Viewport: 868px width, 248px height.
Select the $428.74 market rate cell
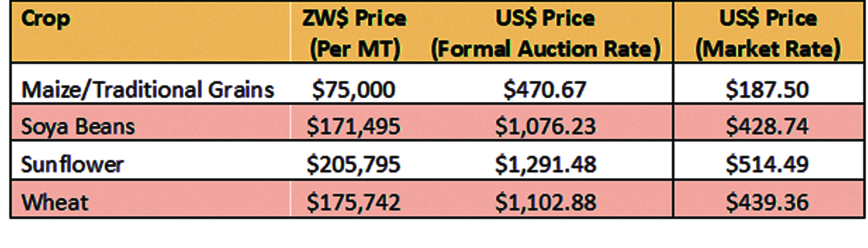click(767, 126)
